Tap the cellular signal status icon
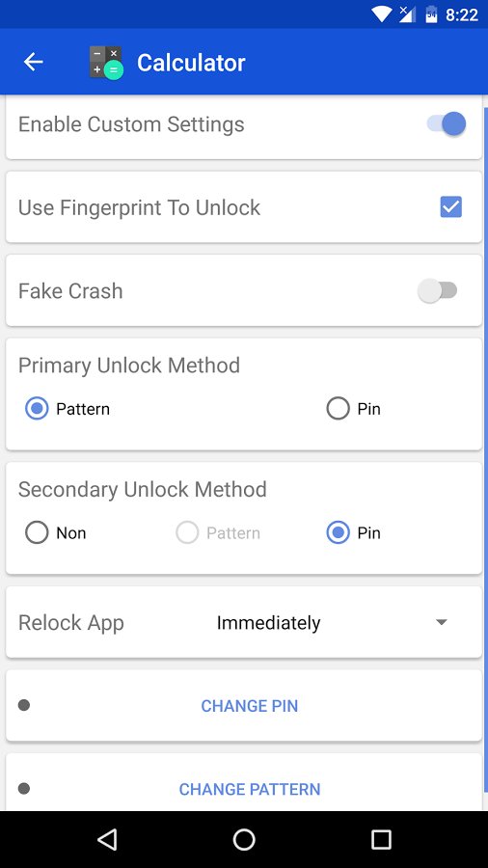This screenshot has height=868, width=488. [407, 14]
